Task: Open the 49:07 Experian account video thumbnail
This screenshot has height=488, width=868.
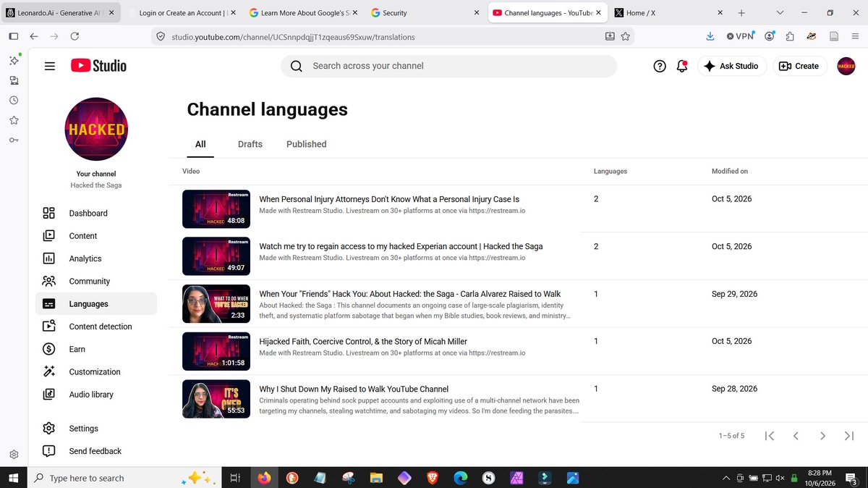Action: click(216, 256)
